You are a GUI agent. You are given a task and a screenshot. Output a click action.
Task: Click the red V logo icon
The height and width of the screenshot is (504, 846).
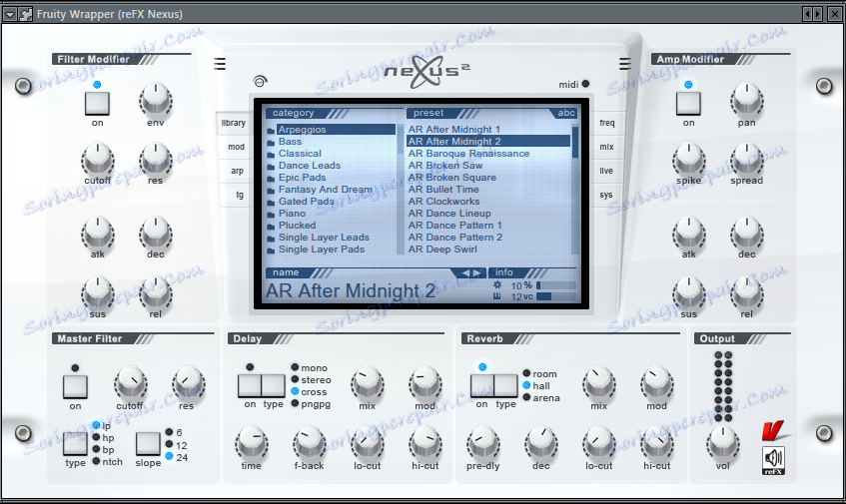click(x=774, y=431)
